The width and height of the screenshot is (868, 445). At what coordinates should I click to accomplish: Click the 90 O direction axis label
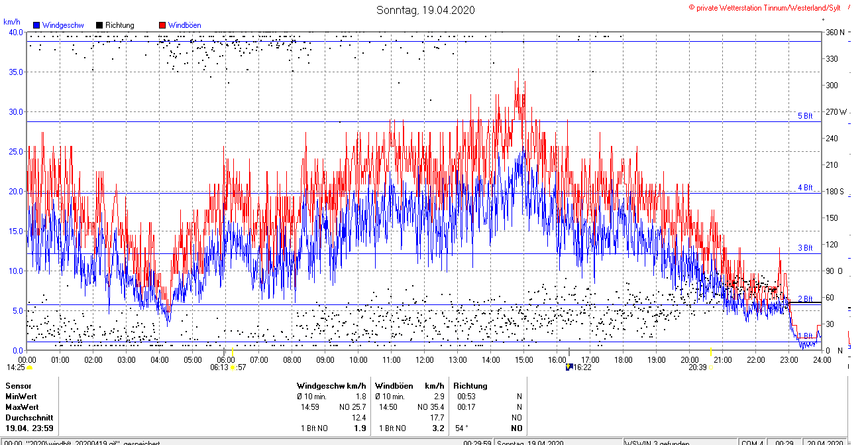tap(834, 271)
